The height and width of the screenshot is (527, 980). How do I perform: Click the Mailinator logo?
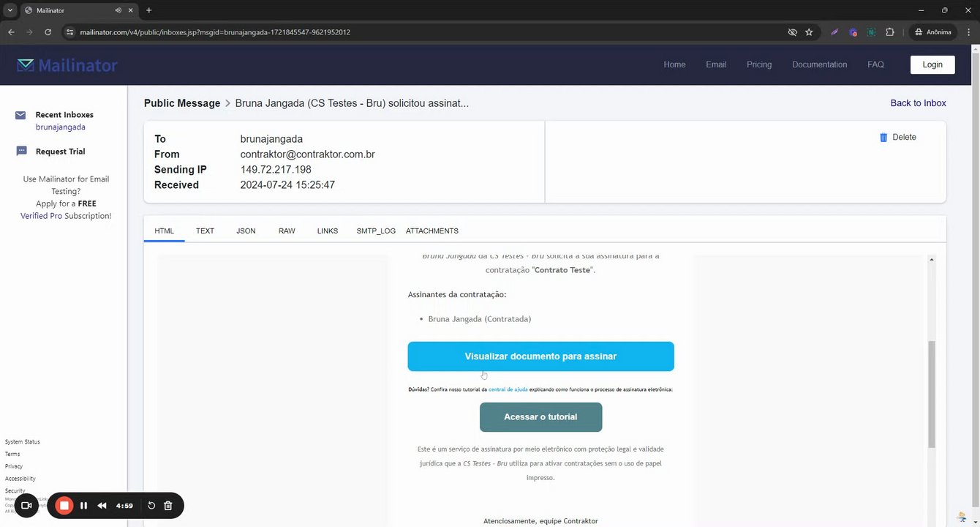[x=67, y=65]
